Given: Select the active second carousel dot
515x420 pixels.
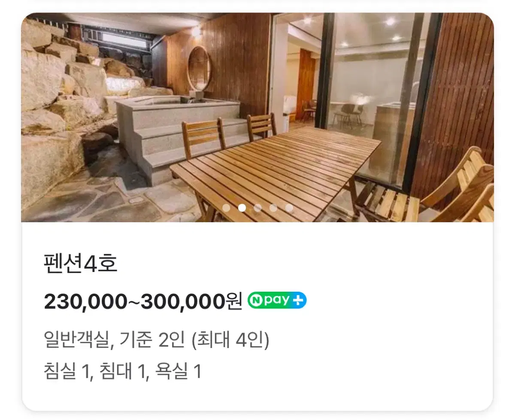Looking at the screenshot, I should 242,208.
